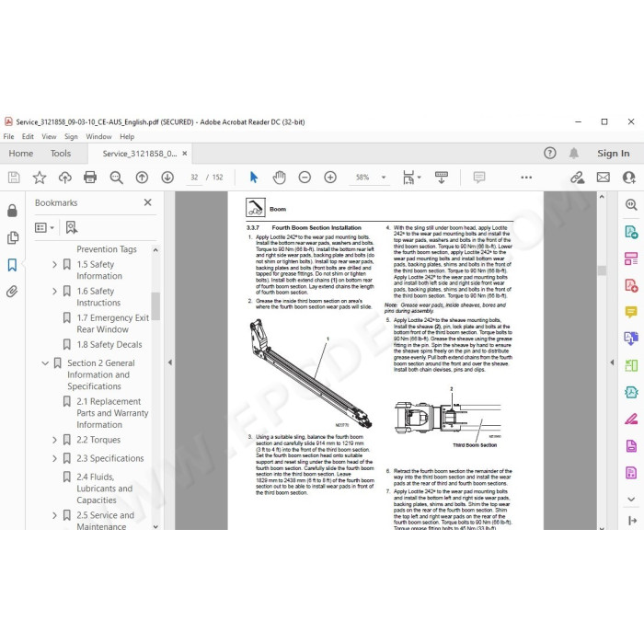Viewport: 644px width, 644px height.
Task: Expand the 1.6 Safety Instructions bookmark
Action: coord(54,292)
